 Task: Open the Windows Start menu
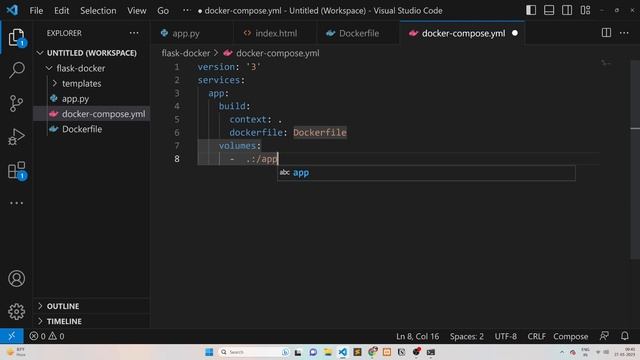pyautogui.click(x=209, y=352)
